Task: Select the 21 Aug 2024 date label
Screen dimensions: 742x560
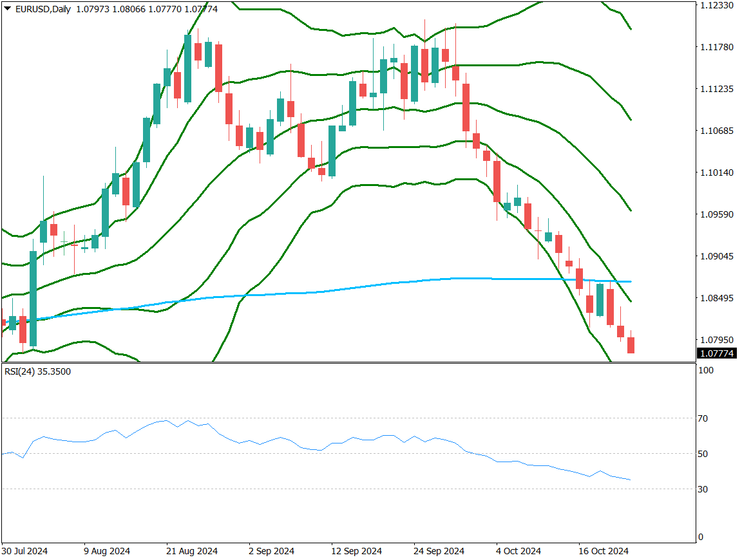Action: [x=193, y=551]
